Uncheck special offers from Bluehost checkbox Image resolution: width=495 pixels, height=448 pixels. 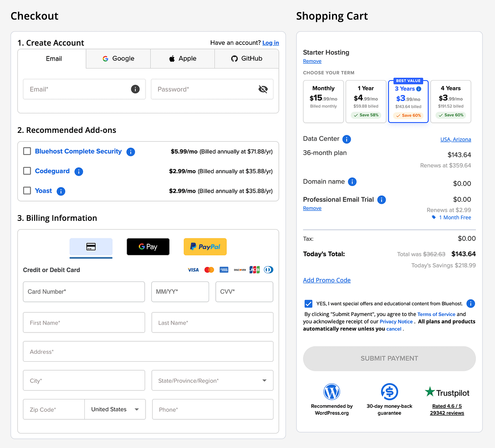click(308, 304)
